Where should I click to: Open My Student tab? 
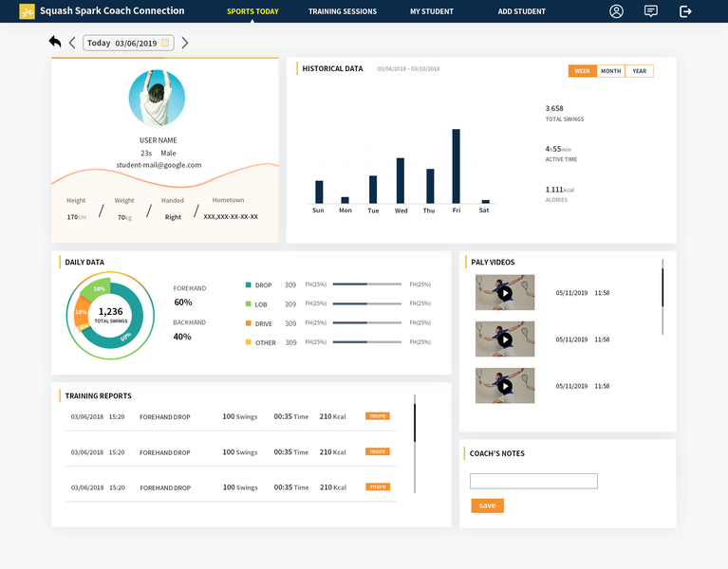coord(431,11)
